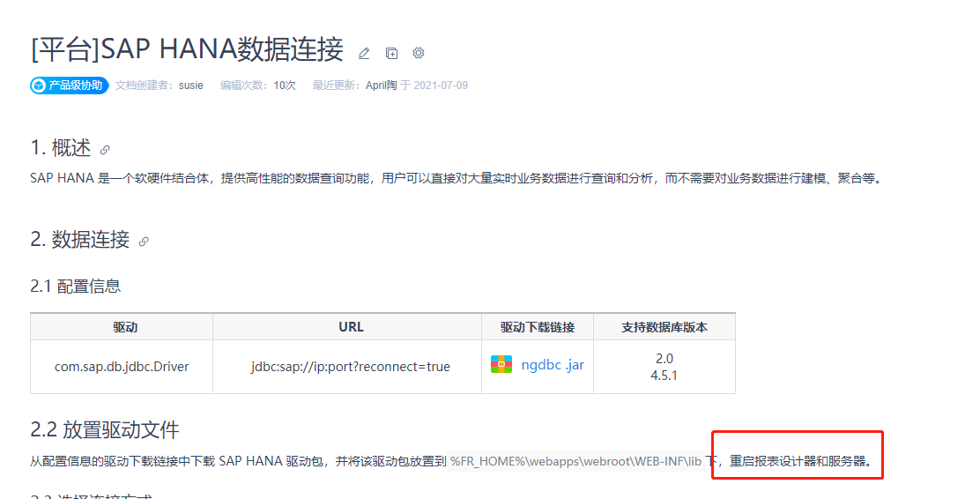Click the page title [平台]SAP HANA数据连接

[x=187, y=48]
